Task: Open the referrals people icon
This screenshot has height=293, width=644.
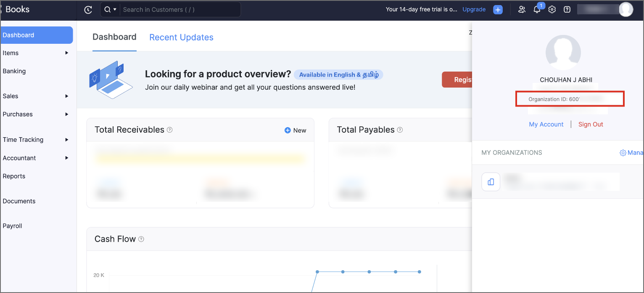Action: pos(522,10)
